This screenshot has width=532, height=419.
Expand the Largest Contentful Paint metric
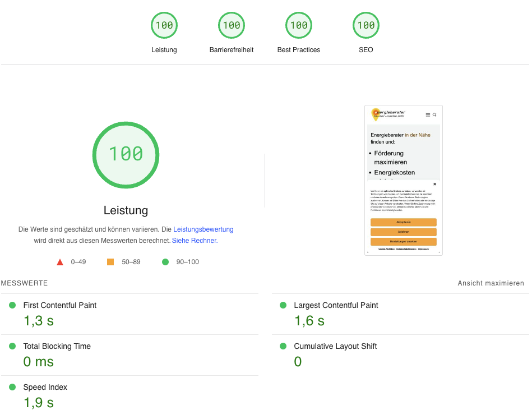pyautogui.click(x=336, y=305)
